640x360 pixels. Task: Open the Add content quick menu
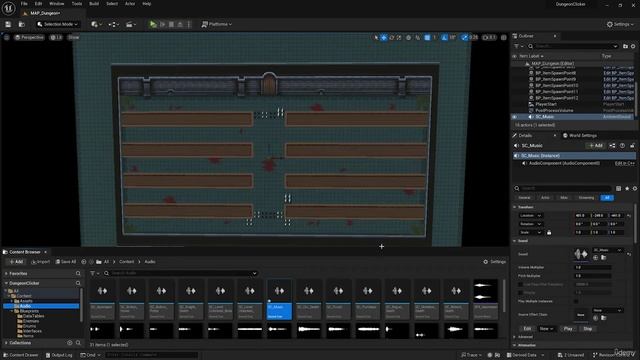point(96,24)
